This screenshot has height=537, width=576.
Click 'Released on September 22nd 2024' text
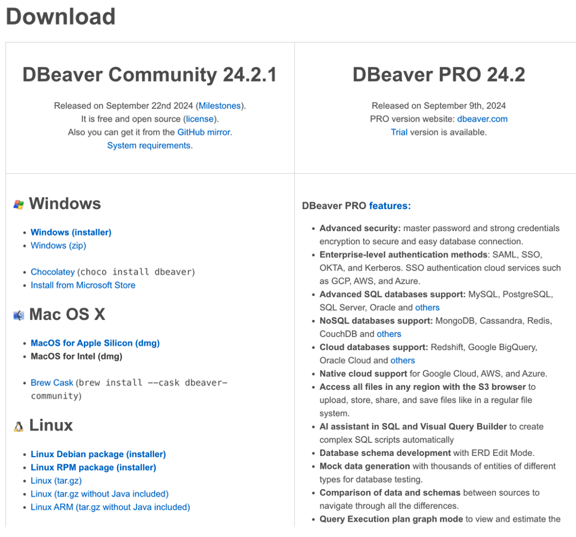(123, 106)
